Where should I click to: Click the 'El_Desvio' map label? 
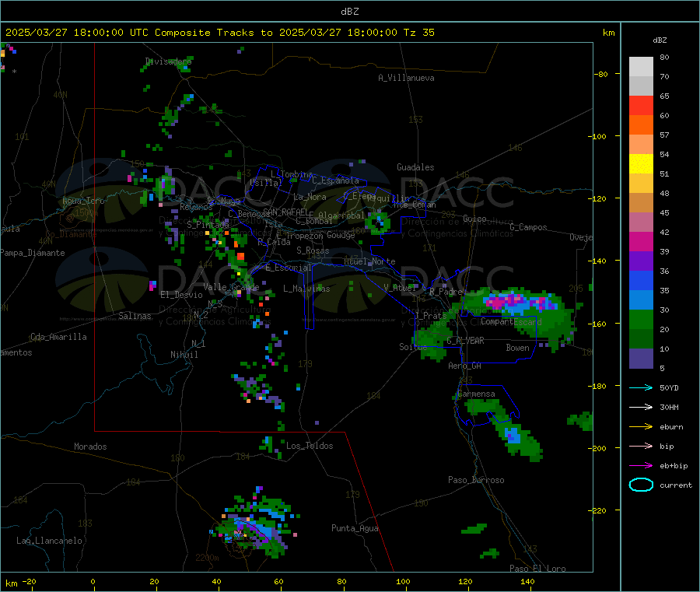(x=182, y=295)
